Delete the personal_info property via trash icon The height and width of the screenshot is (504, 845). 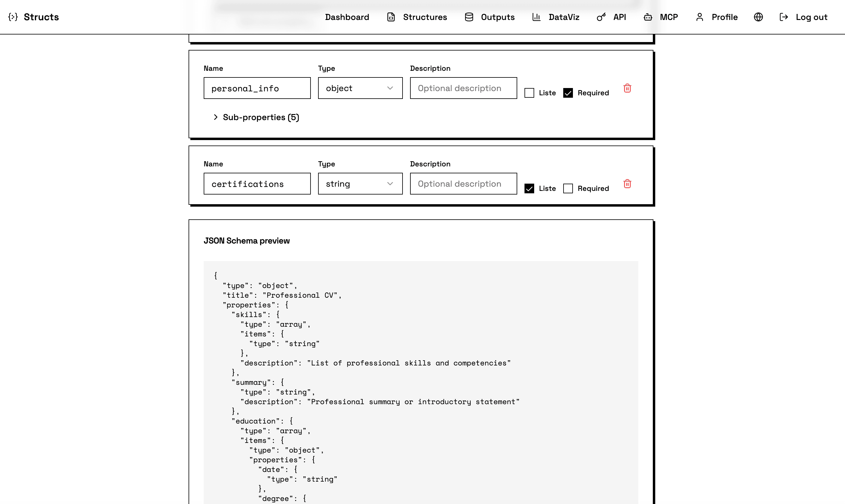click(627, 88)
